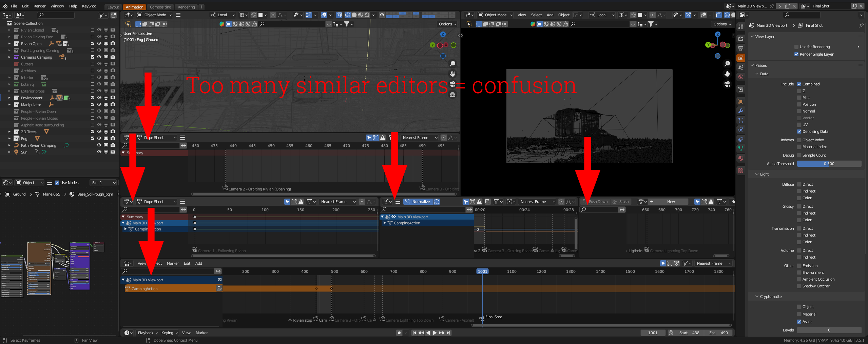This screenshot has height=344, width=868.
Task: Switch to the Compositing workspace tab
Action: click(x=160, y=7)
